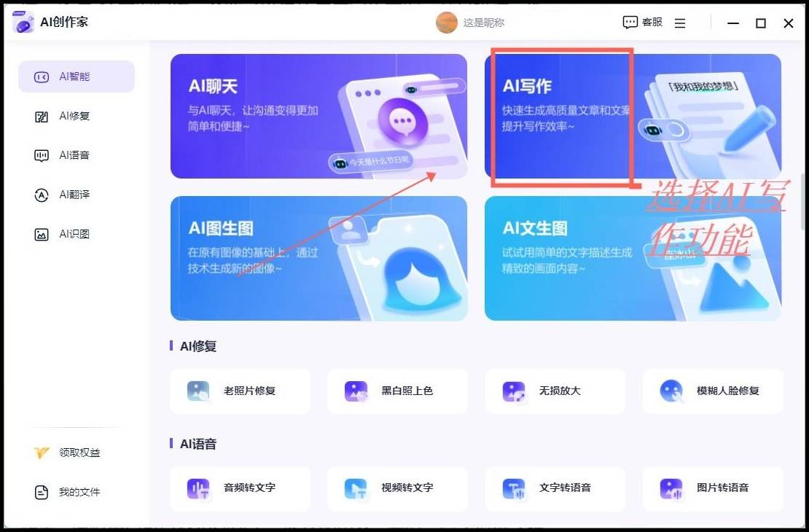Image resolution: width=809 pixels, height=532 pixels.
Task: Open the AI聊天 chat card
Action: pos(318,116)
